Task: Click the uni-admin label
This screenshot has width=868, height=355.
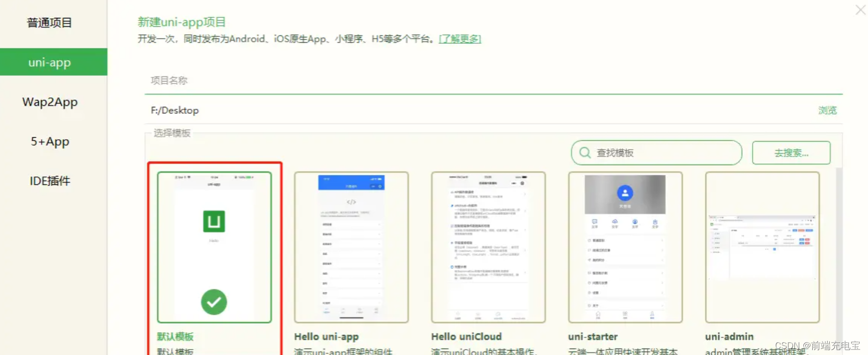Action: point(729,337)
